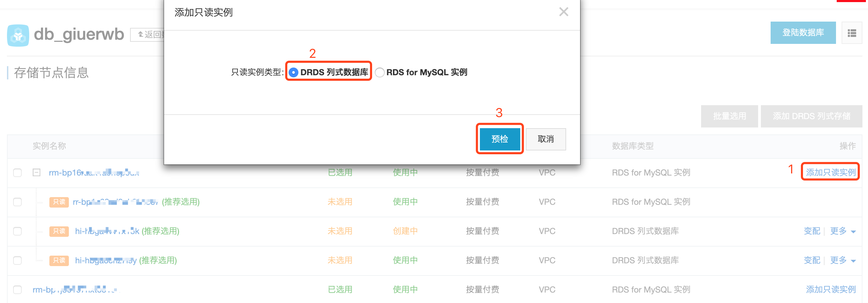Tick checkbox for last rm-bp instance row
The width and height of the screenshot is (868, 303).
click(x=17, y=290)
